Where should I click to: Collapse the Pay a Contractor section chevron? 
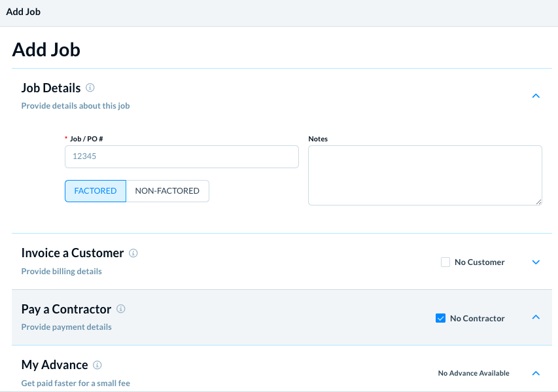(536, 317)
